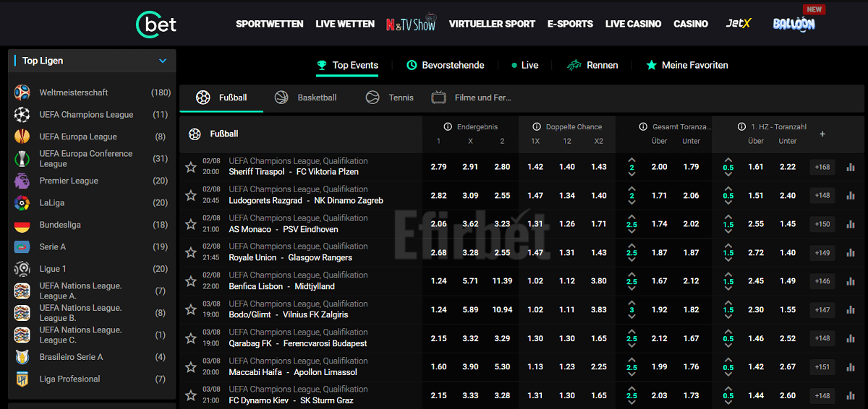Expand +150 more markets for AS Monaco
The image size is (868, 409).
pyautogui.click(x=822, y=224)
